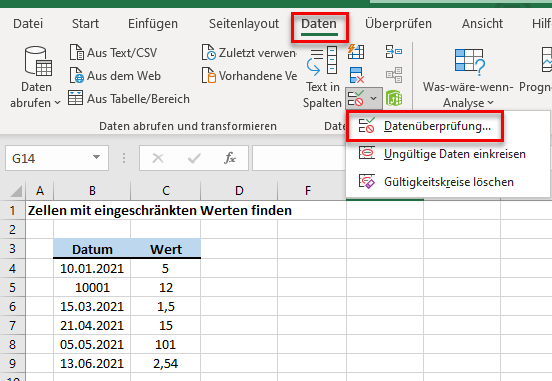The image size is (552, 381).
Task: Click the Duplikate entfernen icon
Action: point(357,75)
